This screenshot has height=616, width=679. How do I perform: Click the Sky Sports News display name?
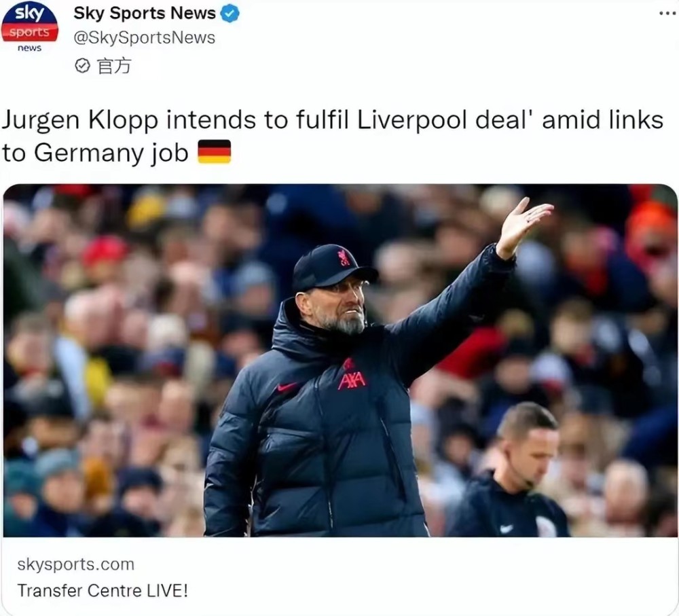tap(145, 14)
